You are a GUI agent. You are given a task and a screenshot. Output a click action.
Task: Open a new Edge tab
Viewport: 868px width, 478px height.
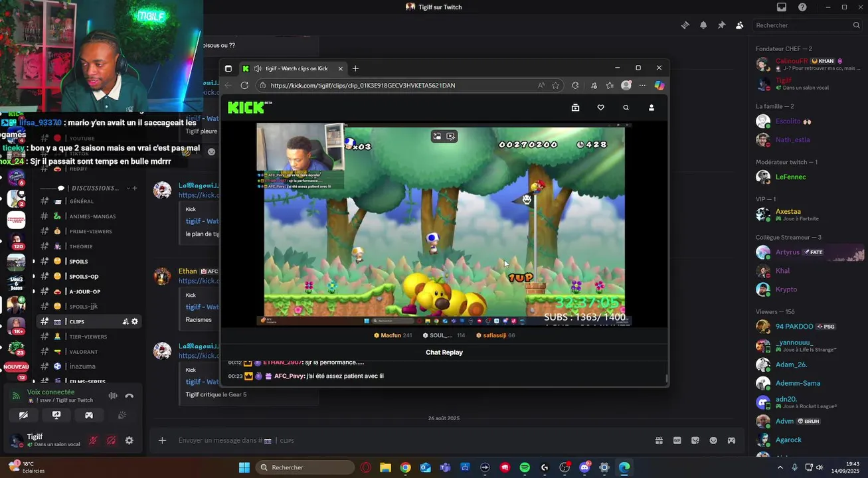[355, 68]
